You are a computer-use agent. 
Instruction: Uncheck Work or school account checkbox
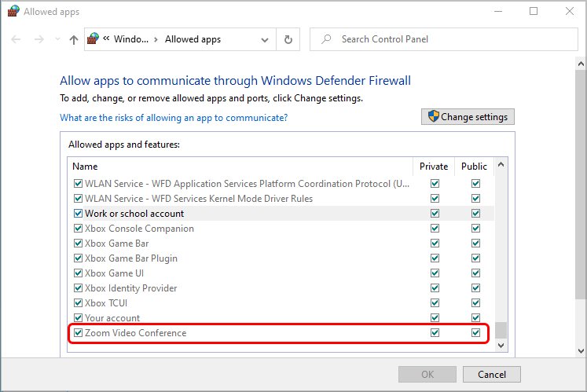tap(78, 214)
